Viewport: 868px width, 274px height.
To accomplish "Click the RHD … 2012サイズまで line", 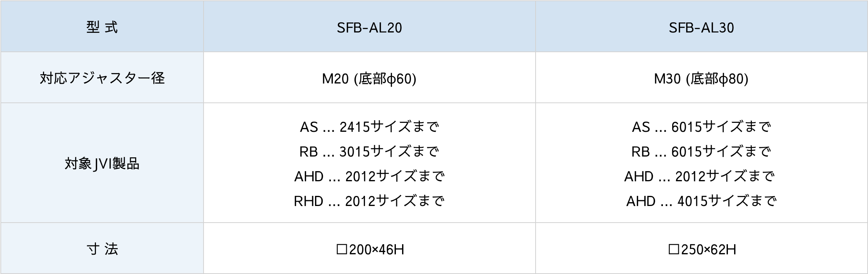I will pyautogui.click(x=369, y=201).
